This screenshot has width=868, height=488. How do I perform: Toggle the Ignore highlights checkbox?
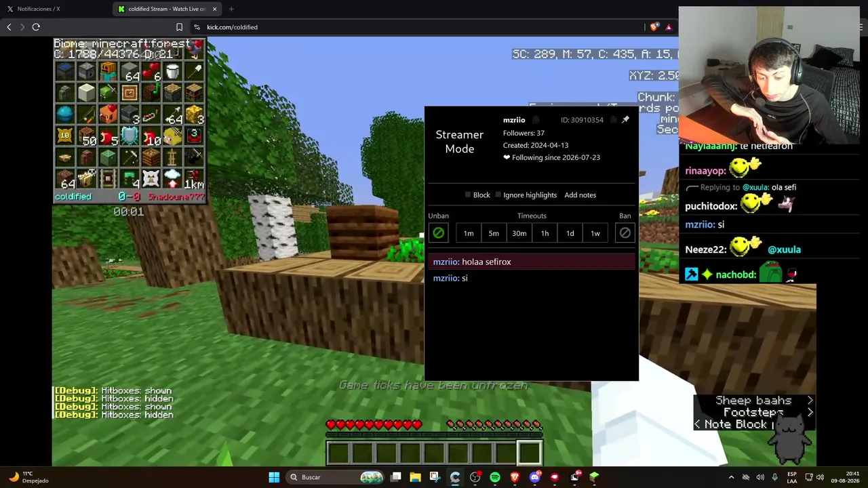point(498,195)
